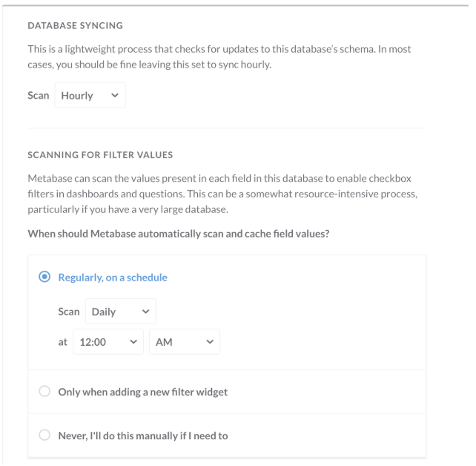Click the "Only when adding a new filter widget" text
The width and height of the screenshot is (476, 466).
click(143, 392)
